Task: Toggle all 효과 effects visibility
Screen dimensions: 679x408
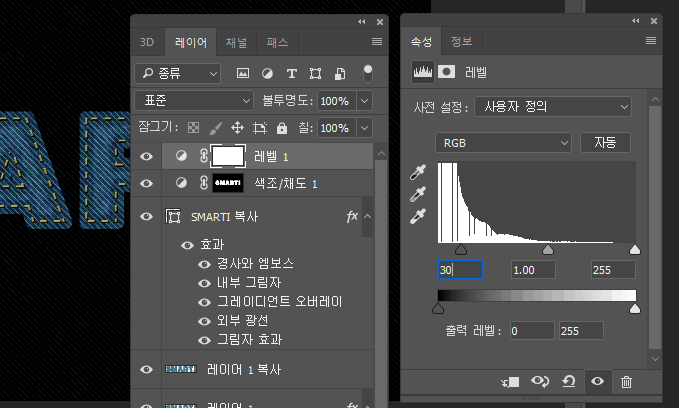Action: click(187, 245)
